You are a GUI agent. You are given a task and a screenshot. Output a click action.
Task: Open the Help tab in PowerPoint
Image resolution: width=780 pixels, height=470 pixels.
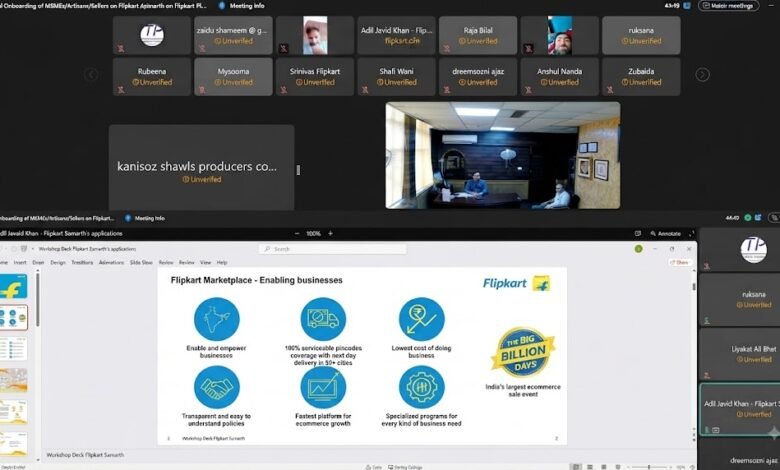click(222, 262)
